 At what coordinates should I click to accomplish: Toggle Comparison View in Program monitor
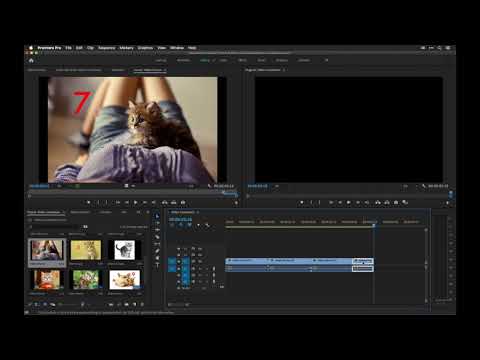pos(405,202)
